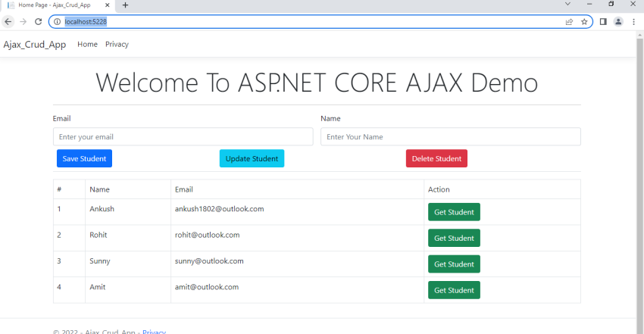This screenshot has height=334, width=644.
Task: Click the Save Student button
Action: click(84, 158)
